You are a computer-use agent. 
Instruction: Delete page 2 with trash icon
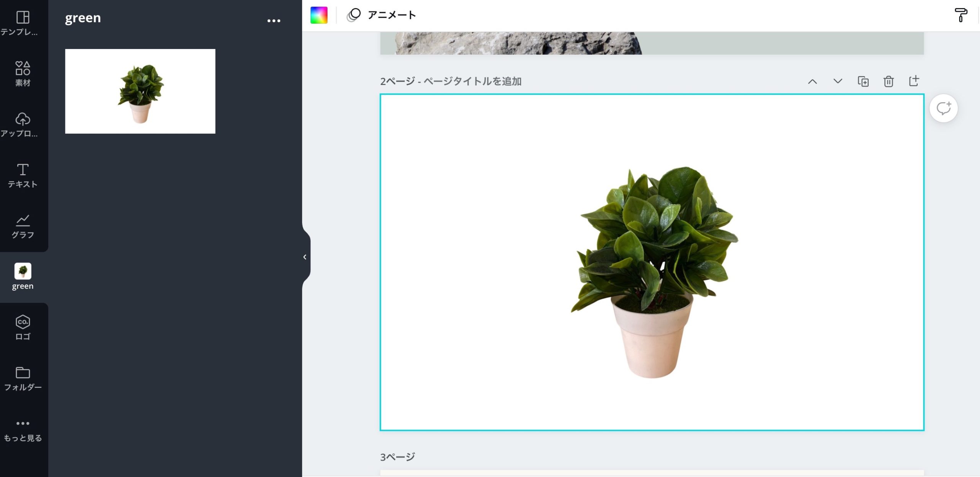[888, 81]
